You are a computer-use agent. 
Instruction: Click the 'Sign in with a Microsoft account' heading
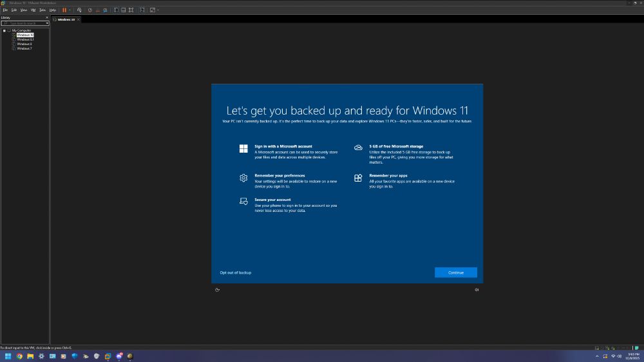pyautogui.click(x=283, y=146)
